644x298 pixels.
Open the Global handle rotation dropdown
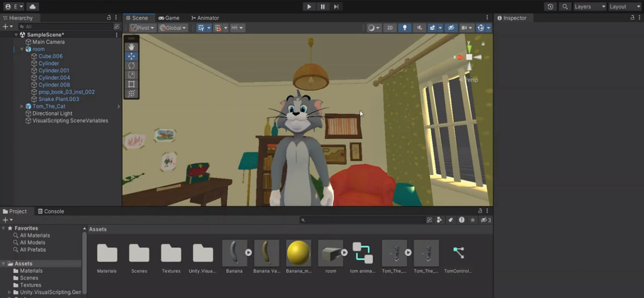click(x=173, y=28)
